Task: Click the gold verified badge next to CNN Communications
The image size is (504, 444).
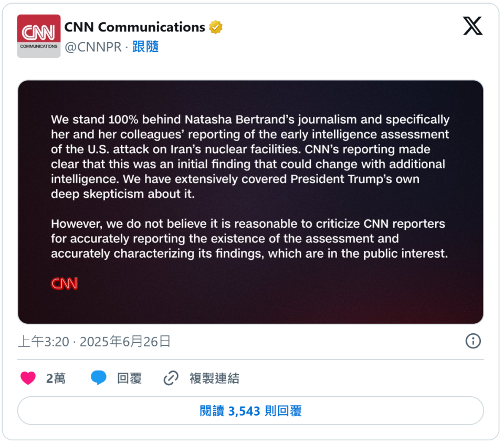Action: (216, 26)
